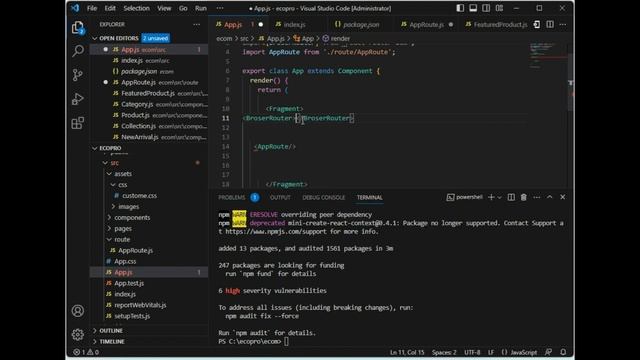Viewport: 640px width, 360px height.
Task: Open the Explorer view in activity bar
Action: coord(78,28)
